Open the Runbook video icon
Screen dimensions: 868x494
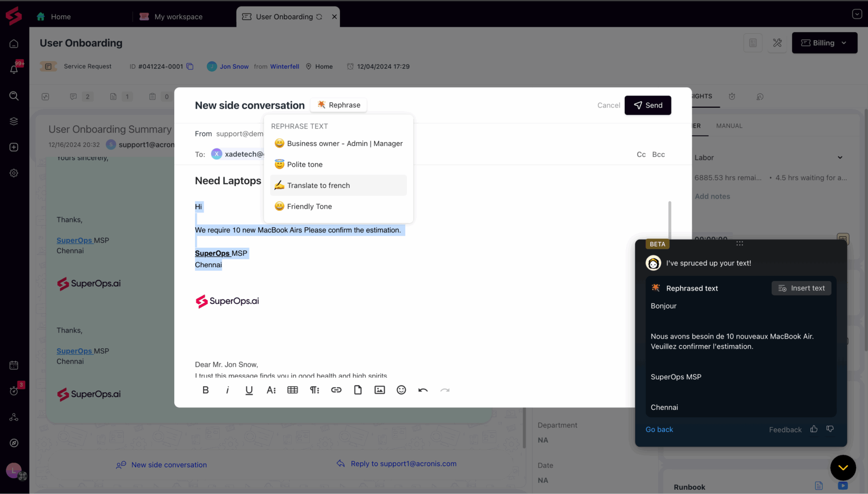(x=843, y=486)
